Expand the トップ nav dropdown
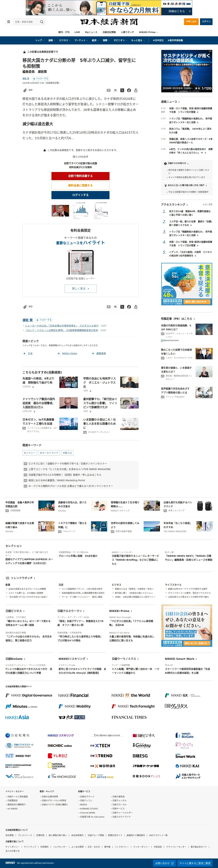 pos(40,40)
